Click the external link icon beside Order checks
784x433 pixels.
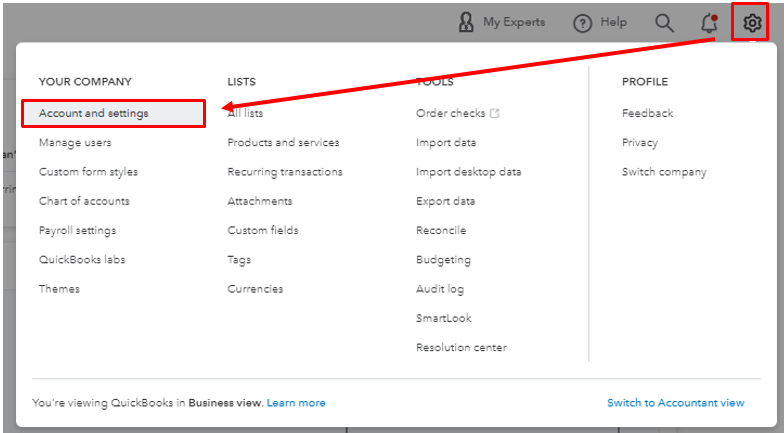pyautogui.click(x=495, y=114)
